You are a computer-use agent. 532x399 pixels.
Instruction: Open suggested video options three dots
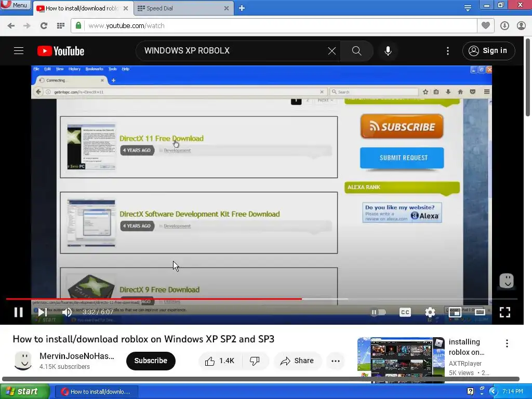[x=507, y=343]
